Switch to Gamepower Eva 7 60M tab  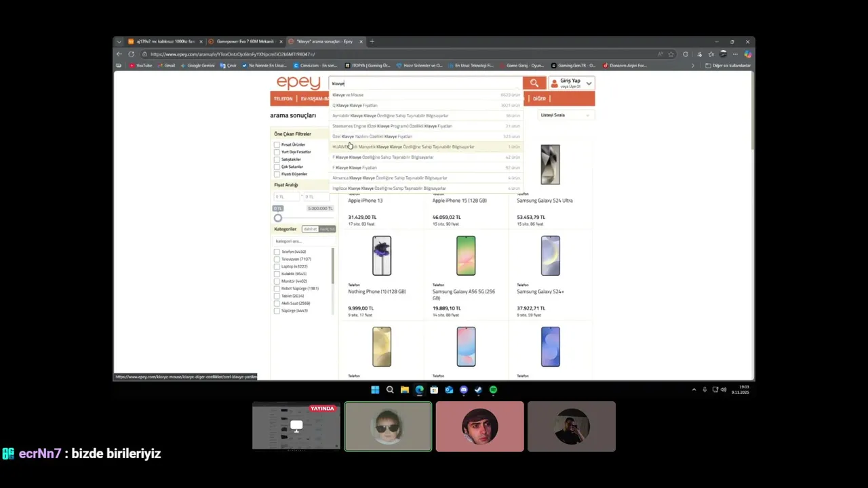(x=245, y=41)
